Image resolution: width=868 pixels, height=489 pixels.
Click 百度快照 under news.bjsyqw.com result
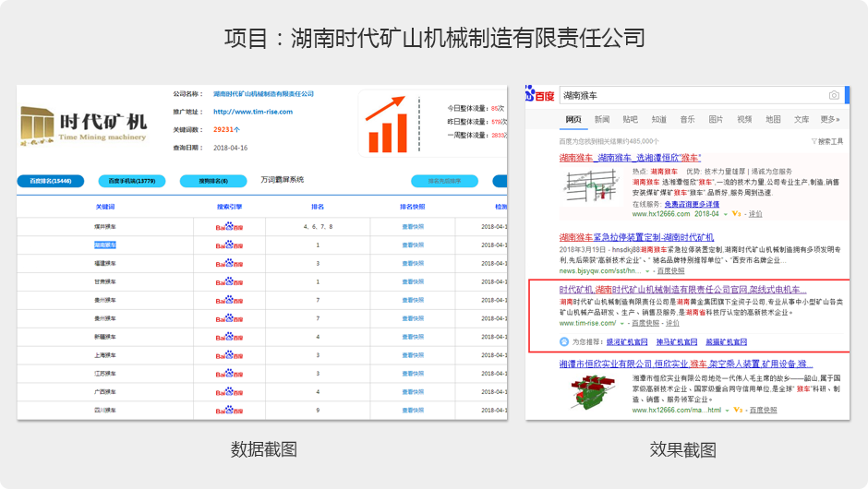(670, 271)
